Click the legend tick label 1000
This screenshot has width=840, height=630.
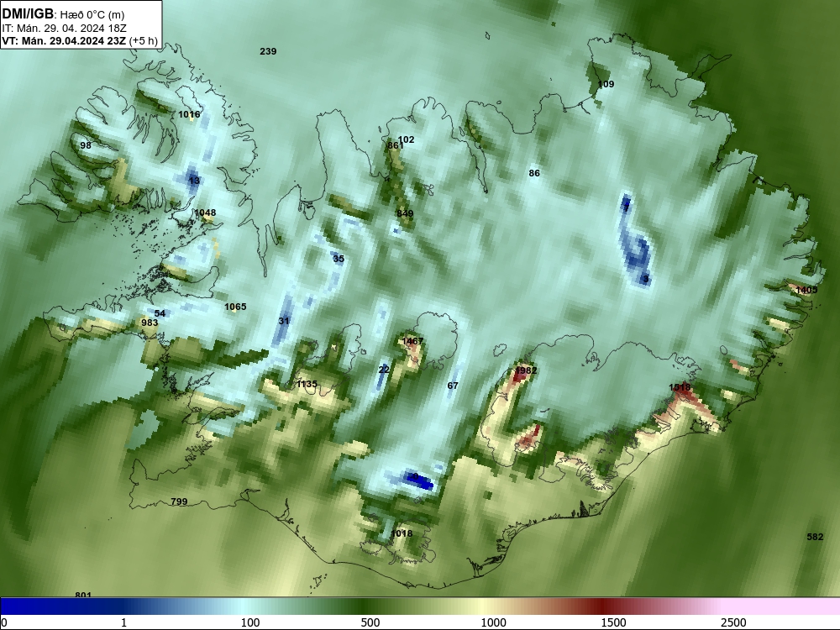coord(493,622)
